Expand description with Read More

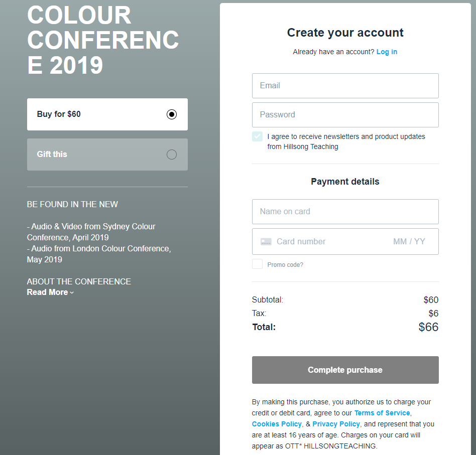(47, 292)
